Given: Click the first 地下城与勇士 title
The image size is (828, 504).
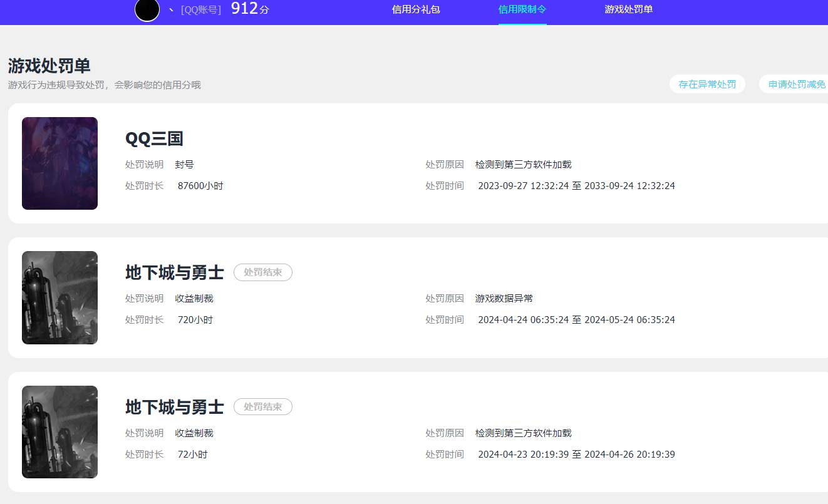Looking at the screenshot, I should tap(174, 272).
